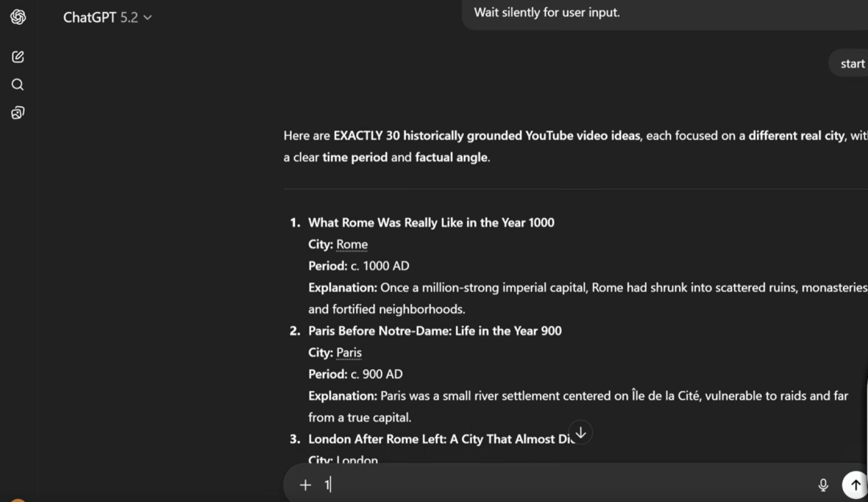Start a new chat via pencil icon
The width and height of the screenshot is (868, 502).
click(x=18, y=56)
